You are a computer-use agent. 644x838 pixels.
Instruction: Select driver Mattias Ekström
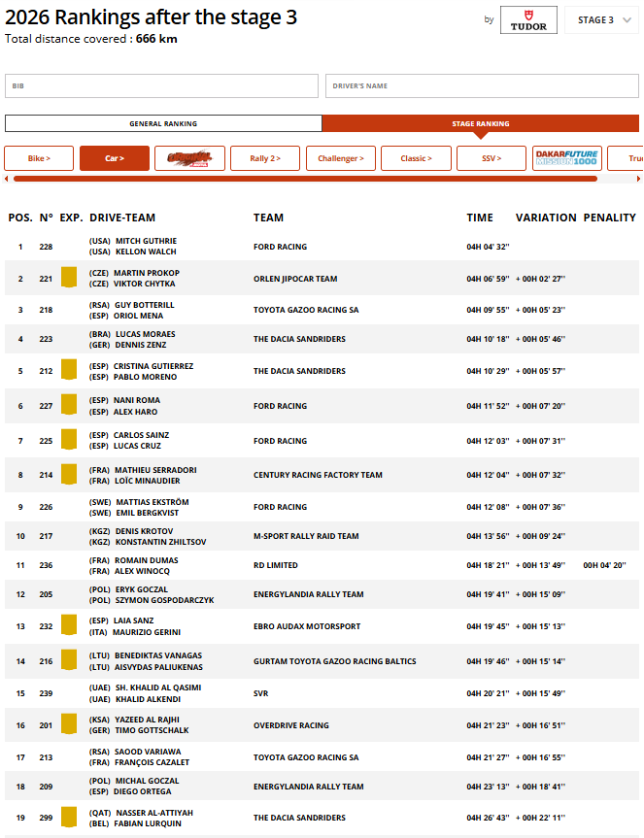click(153, 502)
